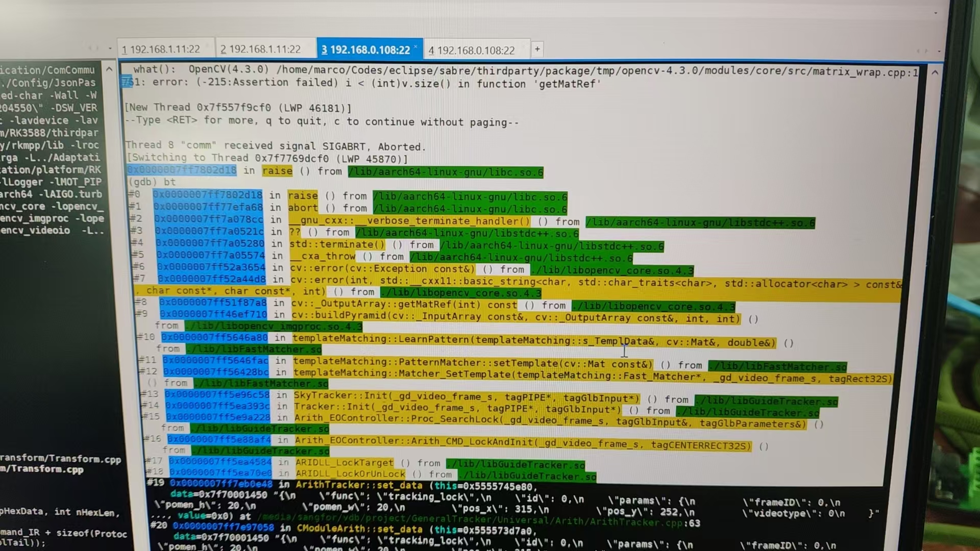
Task: Activate tab 3 192.168.0.108:22
Action: [x=366, y=50]
